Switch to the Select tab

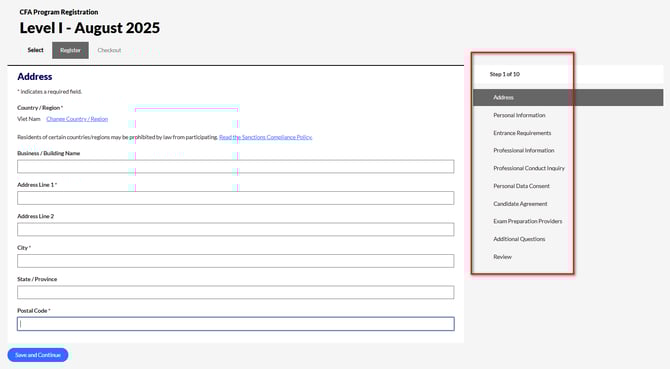tap(35, 50)
